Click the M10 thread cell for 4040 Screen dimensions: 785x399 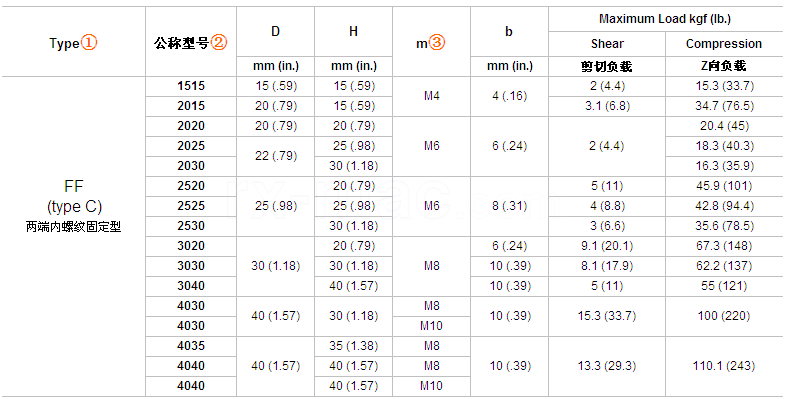[432, 386]
